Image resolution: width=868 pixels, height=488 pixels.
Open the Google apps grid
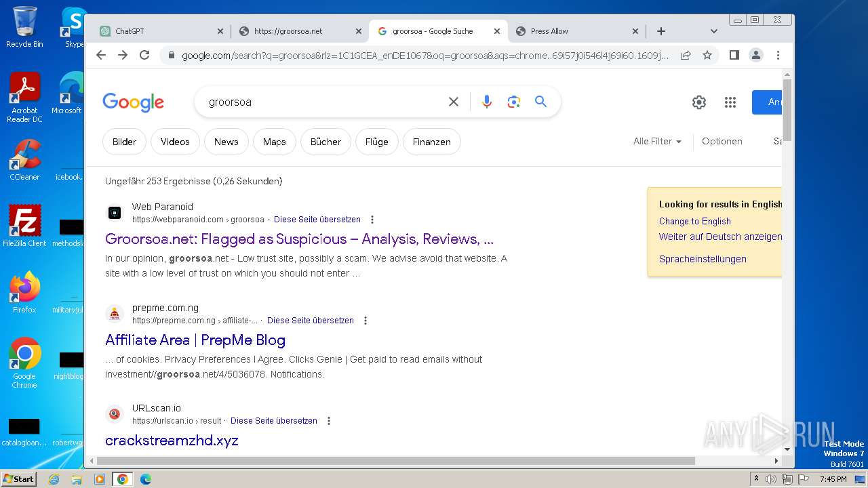click(x=730, y=102)
